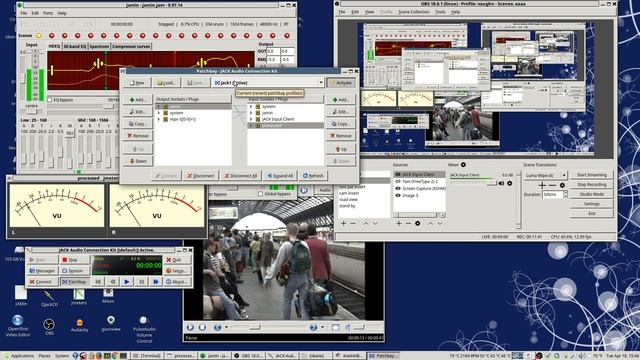
Task: Expand the mpv output socket
Action: pos(159,119)
